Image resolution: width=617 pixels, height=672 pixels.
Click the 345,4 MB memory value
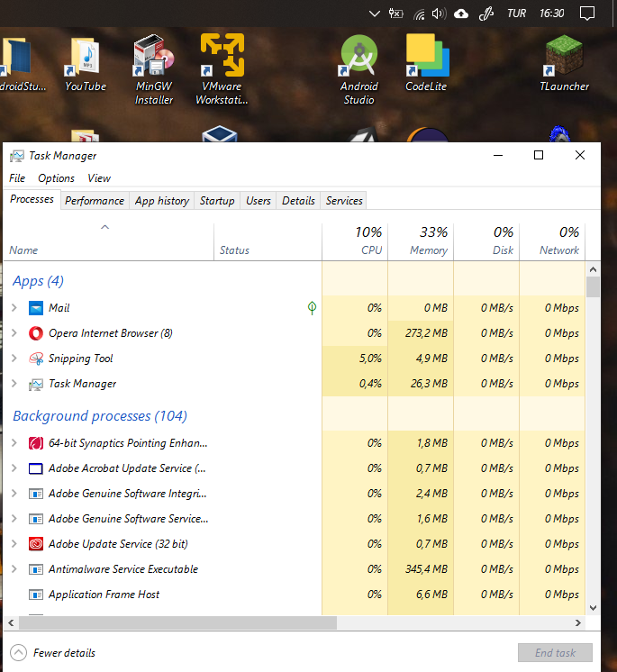pyautogui.click(x=426, y=569)
